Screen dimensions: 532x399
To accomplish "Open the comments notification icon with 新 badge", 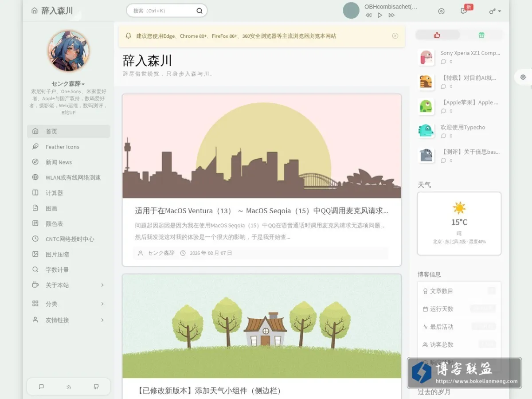I will 464,11.
